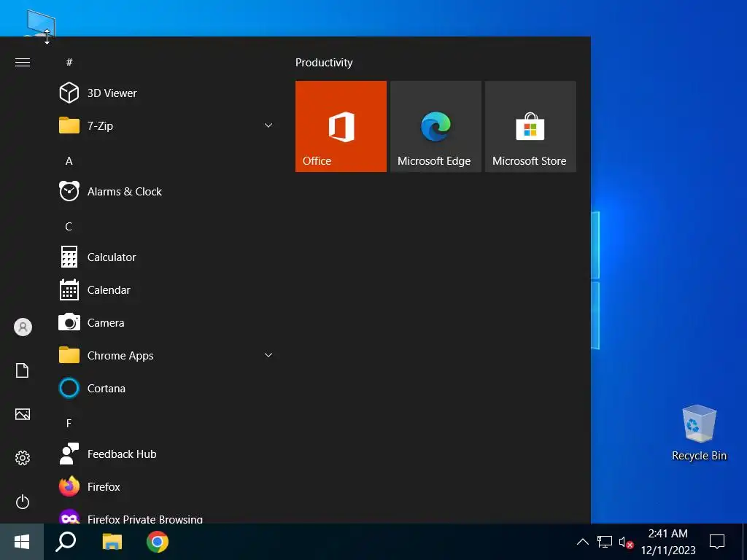Image resolution: width=747 pixels, height=560 pixels.
Task: Open Settings via the gear icon
Action: (23, 458)
